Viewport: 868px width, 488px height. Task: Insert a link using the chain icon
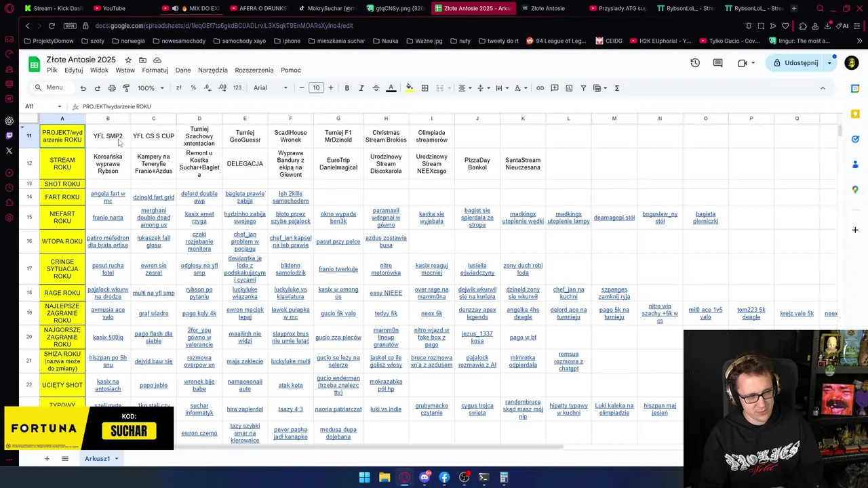pyautogui.click(x=540, y=88)
